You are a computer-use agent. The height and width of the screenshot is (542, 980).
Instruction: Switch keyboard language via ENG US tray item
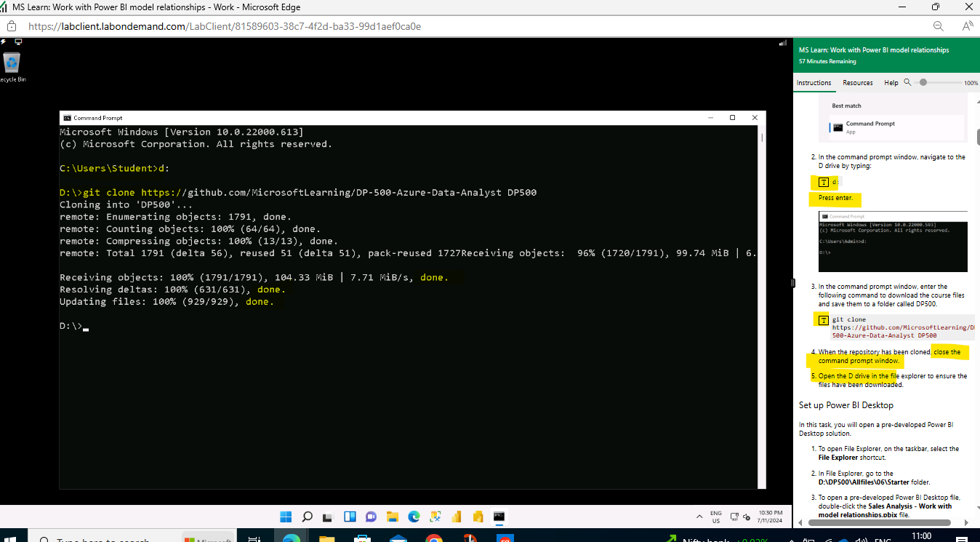pyautogui.click(x=715, y=517)
